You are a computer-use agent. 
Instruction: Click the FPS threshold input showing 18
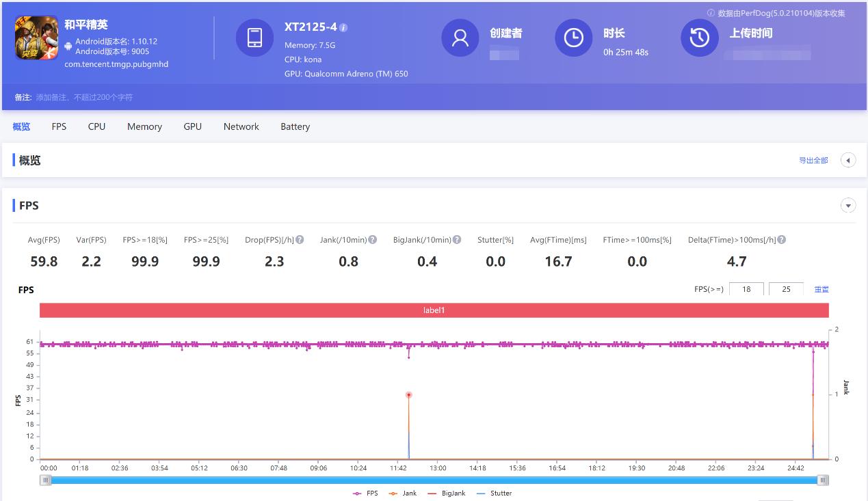click(746, 288)
